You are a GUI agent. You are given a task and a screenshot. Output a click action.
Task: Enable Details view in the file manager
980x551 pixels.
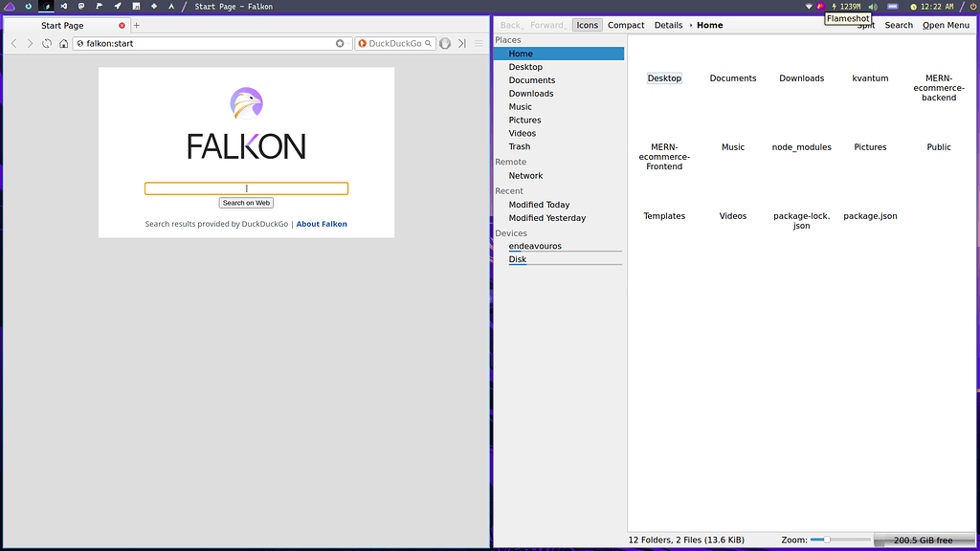[668, 25]
